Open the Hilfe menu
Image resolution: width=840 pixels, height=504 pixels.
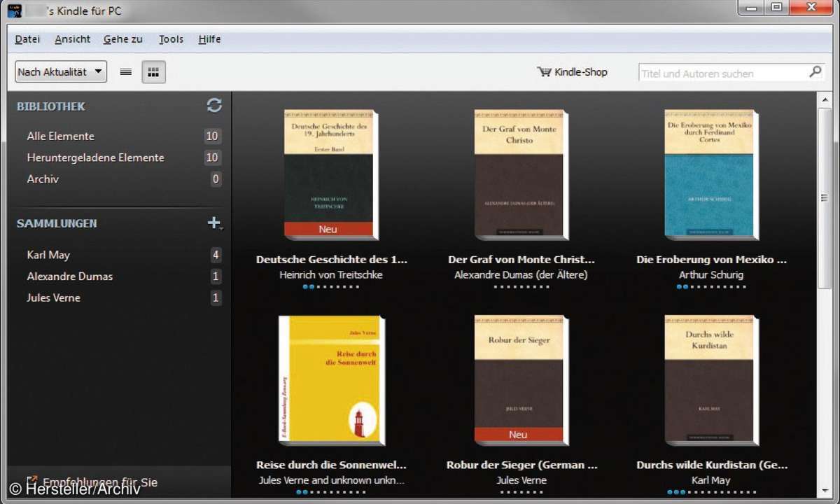pyautogui.click(x=209, y=39)
